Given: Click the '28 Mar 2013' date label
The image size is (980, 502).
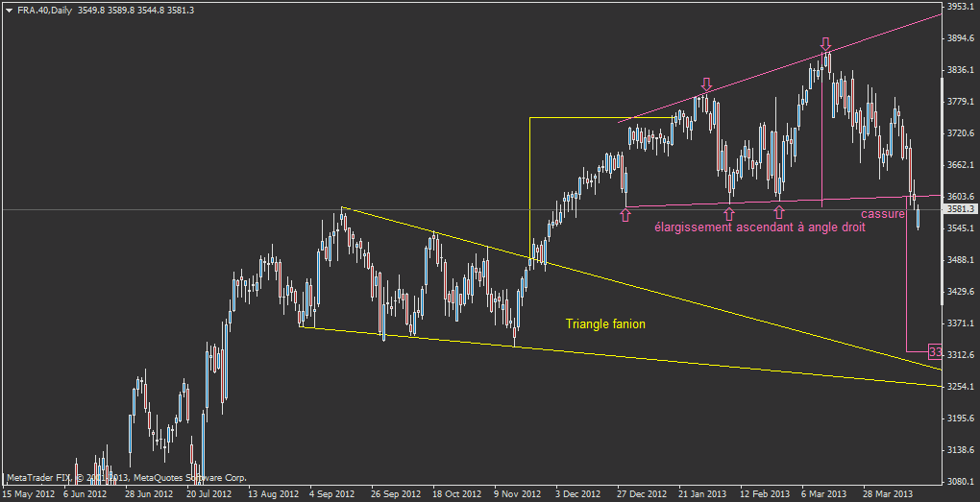Looking at the screenshot, I should [x=887, y=493].
